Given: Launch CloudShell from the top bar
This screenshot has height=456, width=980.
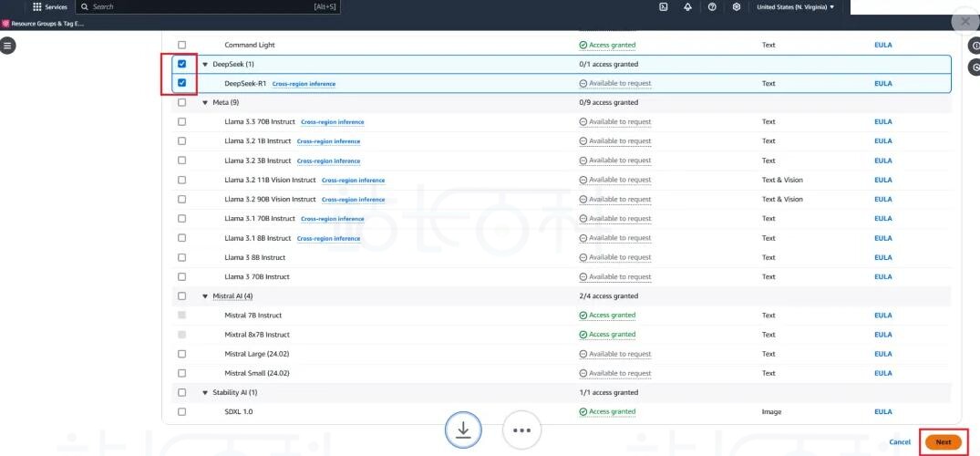Looking at the screenshot, I should [x=663, y=6].
